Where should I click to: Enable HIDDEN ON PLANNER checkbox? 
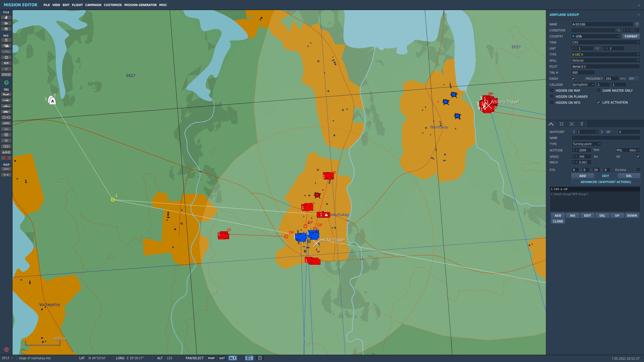click(x=552, y=97)
